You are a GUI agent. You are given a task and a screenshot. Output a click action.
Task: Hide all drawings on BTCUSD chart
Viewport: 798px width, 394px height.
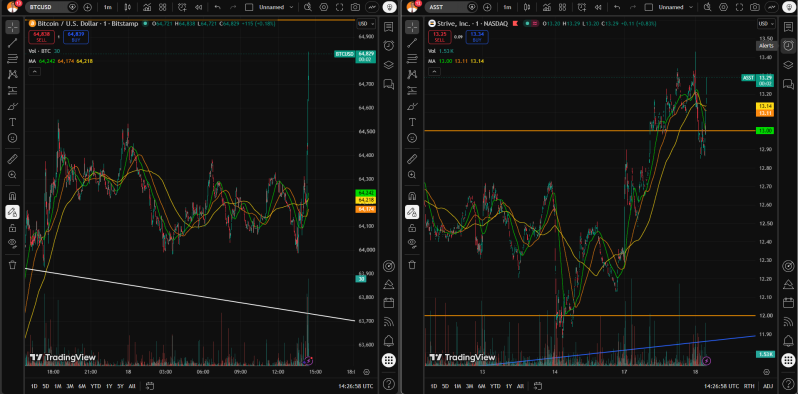(13, 244)
